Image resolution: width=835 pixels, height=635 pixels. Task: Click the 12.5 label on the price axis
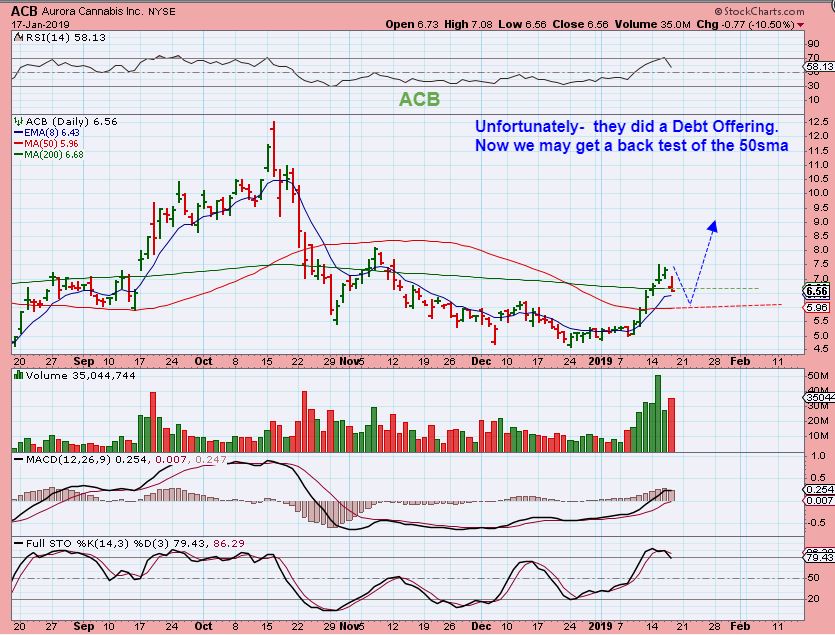click(818, 122)
